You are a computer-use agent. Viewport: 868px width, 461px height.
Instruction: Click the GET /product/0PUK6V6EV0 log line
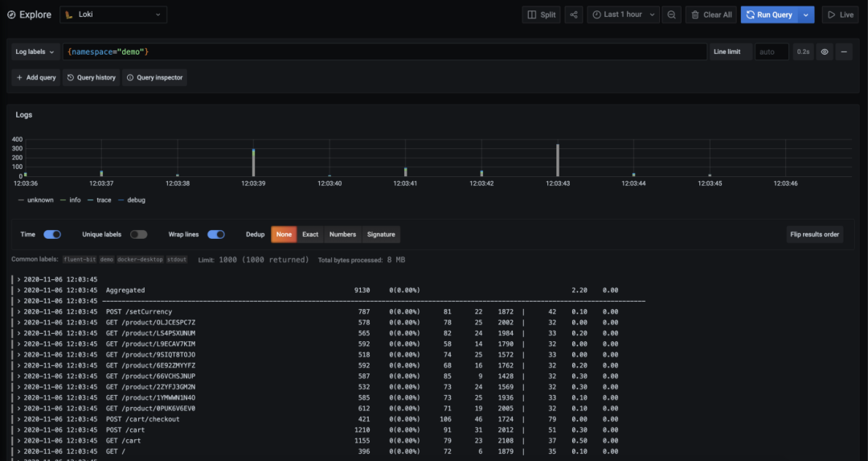pyautogui.click(x=150, y=409)
